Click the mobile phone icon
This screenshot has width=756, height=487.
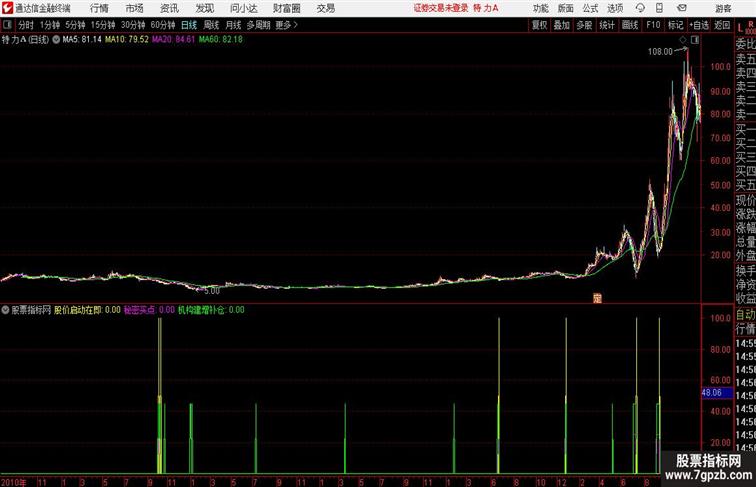coord(659,8)
